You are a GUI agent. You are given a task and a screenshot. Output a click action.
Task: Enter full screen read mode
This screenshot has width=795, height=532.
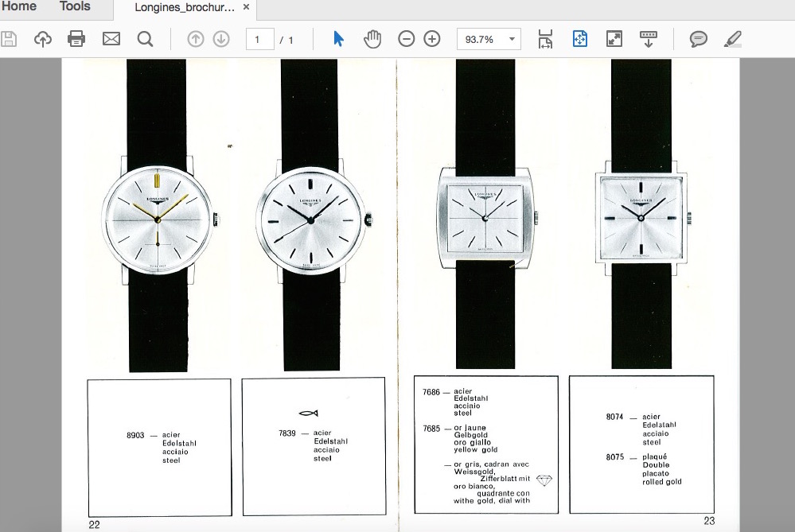(614, 39)
